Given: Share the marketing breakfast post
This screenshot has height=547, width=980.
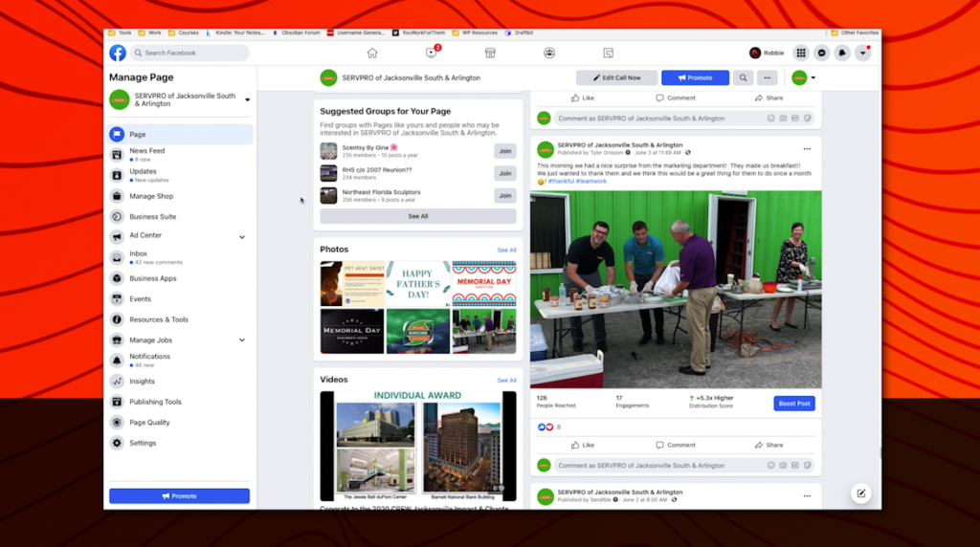Looking at the screenshot, I should point(768,446).
